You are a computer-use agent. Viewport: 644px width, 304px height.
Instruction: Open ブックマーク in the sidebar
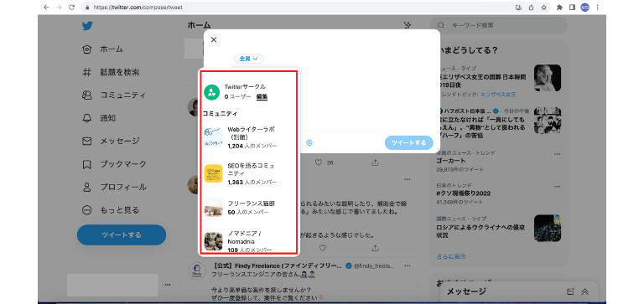[x=114, y=164]
